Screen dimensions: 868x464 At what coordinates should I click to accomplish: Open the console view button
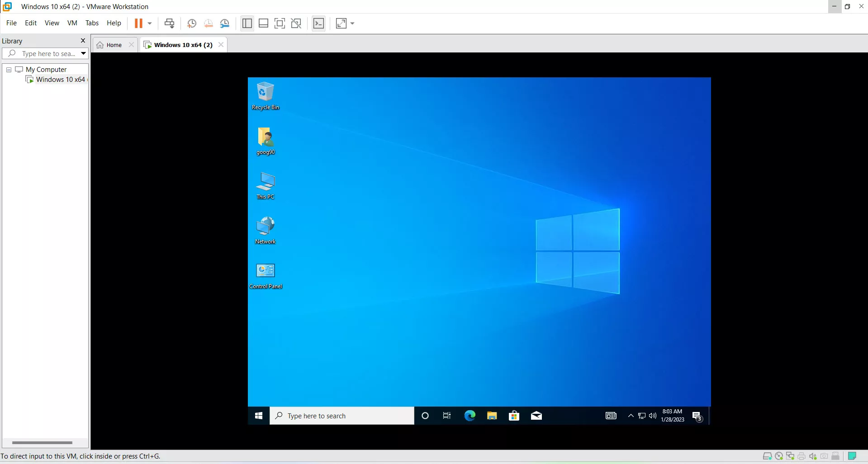pyautogui.click(x=319, y=24)
